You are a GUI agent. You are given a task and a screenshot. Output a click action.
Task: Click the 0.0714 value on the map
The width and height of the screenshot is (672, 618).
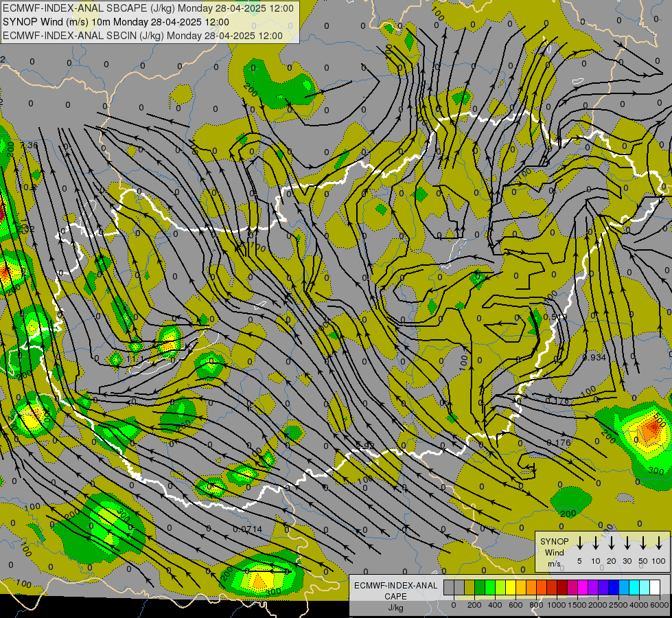pos(247,529)
